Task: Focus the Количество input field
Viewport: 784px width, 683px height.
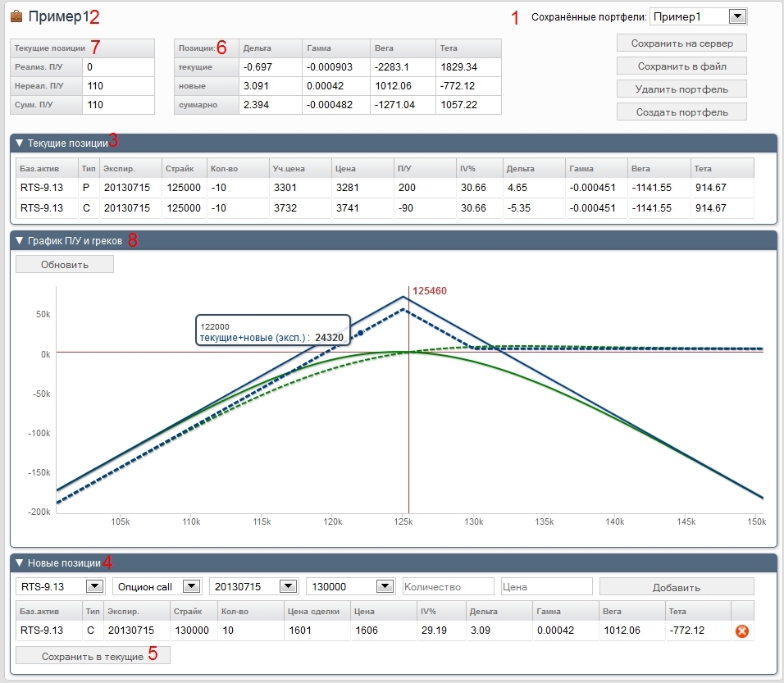Action: pyautogui.click(x=449, y=587)
